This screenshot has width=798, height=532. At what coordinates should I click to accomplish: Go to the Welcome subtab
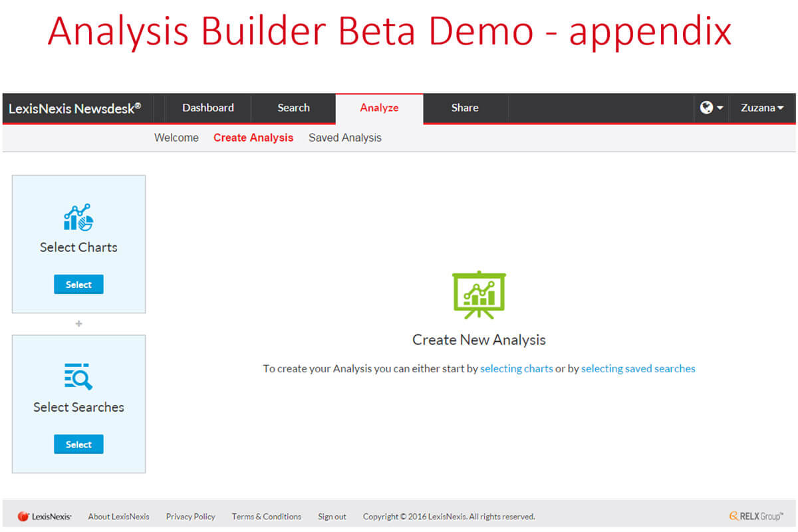[x=176, y=138]
